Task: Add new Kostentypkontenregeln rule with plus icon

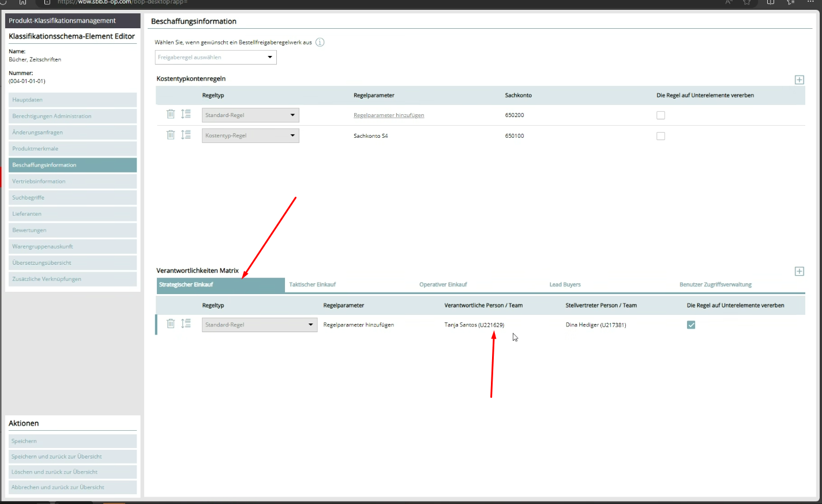Action: click(x=799, y=80)
